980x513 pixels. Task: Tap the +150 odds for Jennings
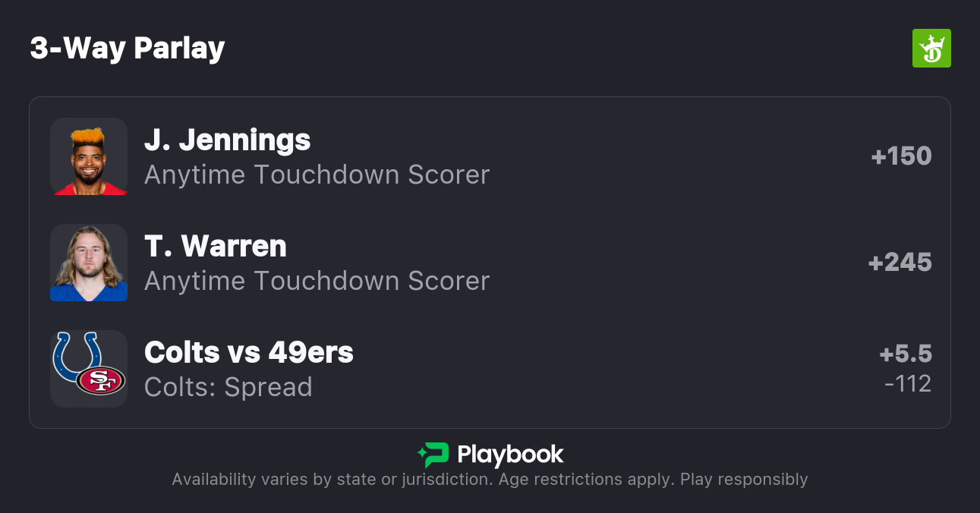click(x=901, y=156)
